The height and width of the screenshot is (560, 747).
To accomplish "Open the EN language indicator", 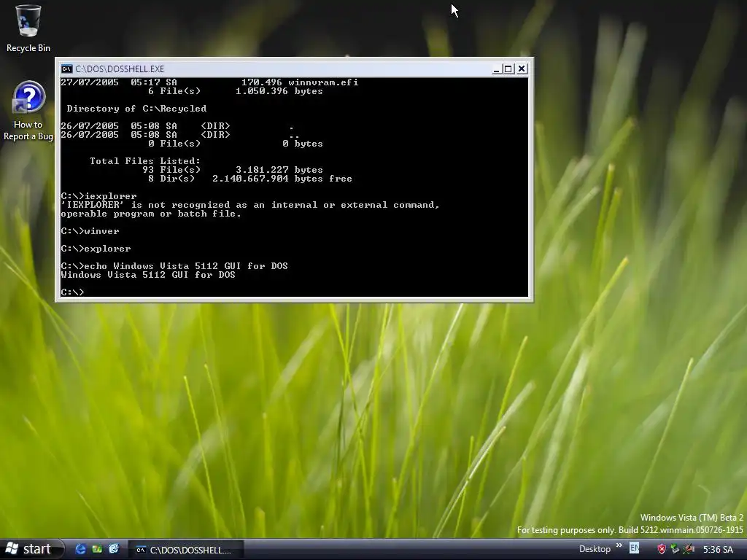I will point(634,548).
